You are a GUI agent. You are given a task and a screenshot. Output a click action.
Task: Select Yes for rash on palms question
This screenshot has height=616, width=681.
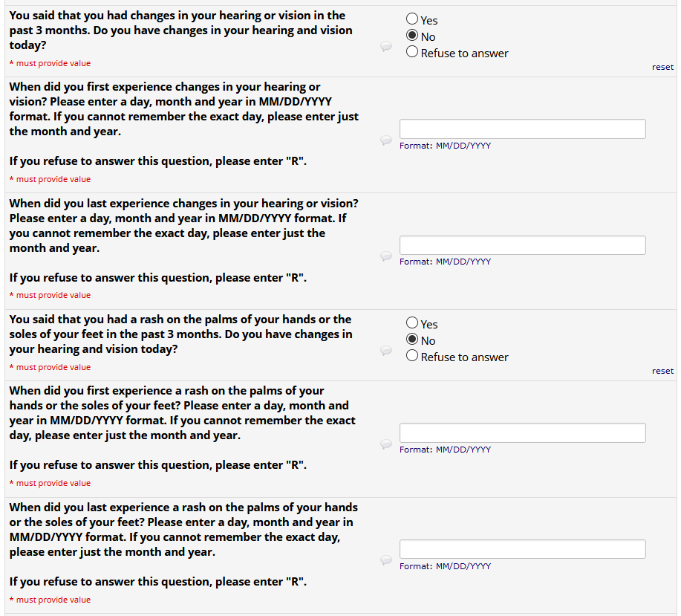(x=412, y=322)
